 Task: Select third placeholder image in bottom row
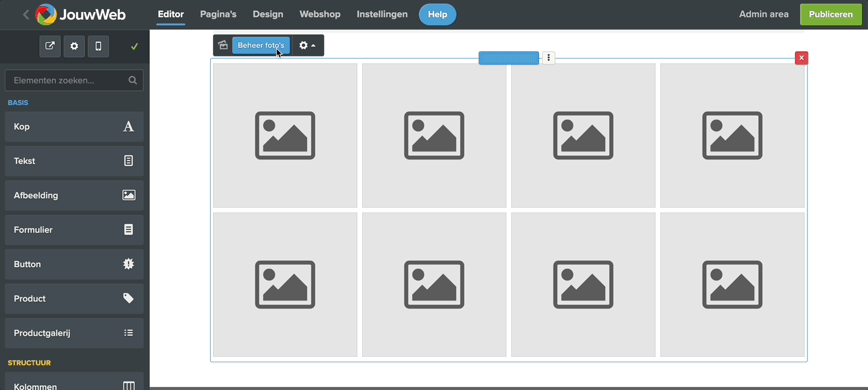(583, 284)
